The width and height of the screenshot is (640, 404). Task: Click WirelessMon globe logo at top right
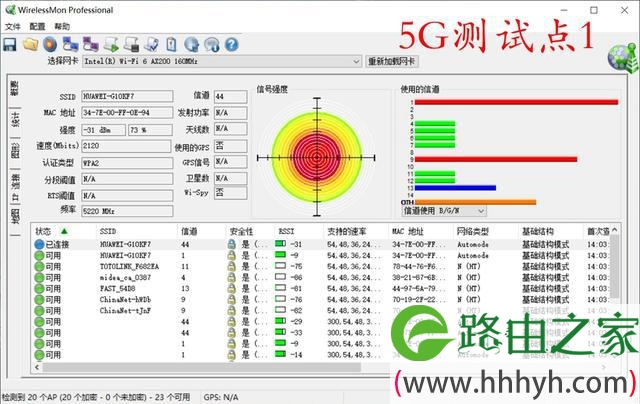(622, 57)
